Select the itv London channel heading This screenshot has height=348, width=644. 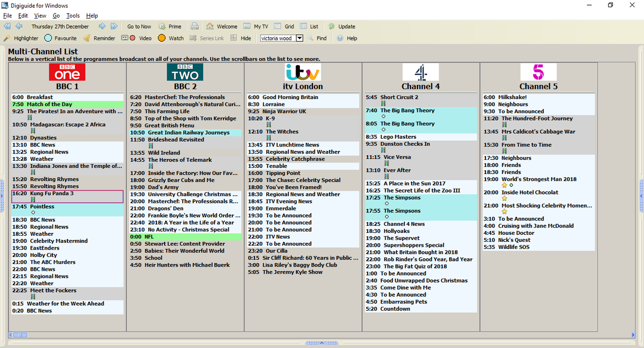(303, 86)
